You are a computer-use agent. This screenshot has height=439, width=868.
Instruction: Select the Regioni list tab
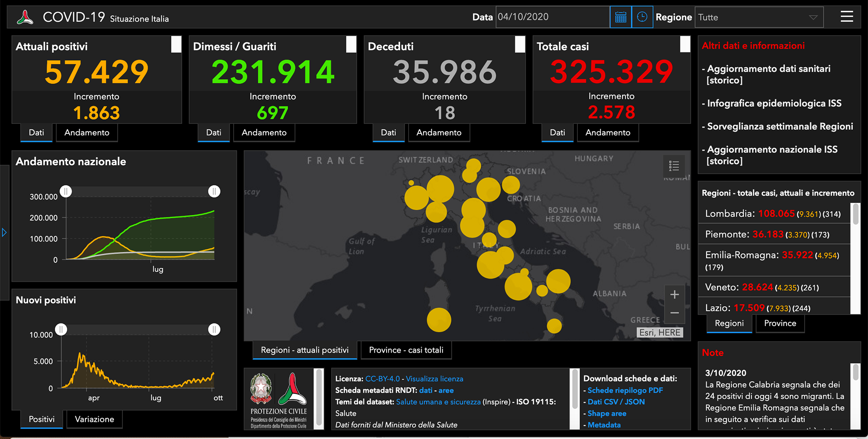(x=729, y=323)
